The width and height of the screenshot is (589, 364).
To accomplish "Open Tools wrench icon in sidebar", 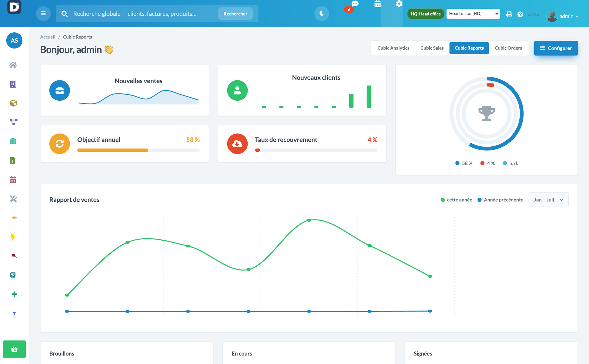I will click(x=13, y=199).
